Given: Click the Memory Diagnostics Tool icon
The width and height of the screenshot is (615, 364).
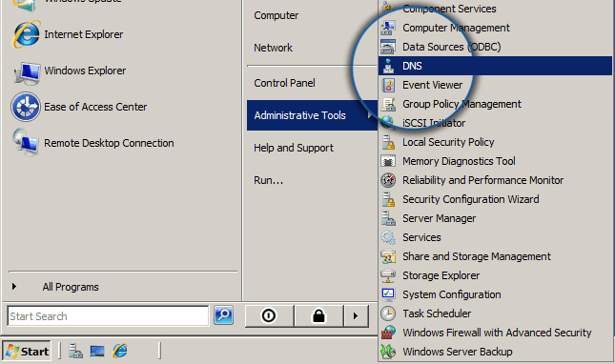Looking at the screenshot, I should (x=388, y=161).
